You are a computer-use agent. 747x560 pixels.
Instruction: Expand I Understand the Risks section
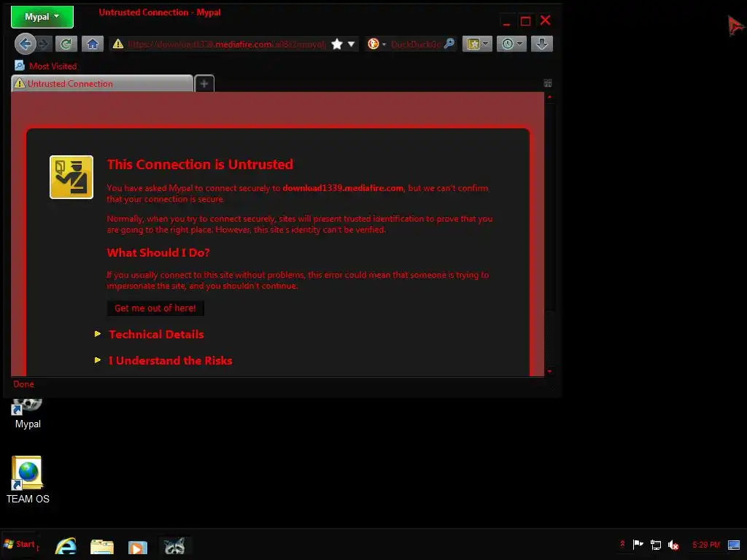click(x=170, y=360)
